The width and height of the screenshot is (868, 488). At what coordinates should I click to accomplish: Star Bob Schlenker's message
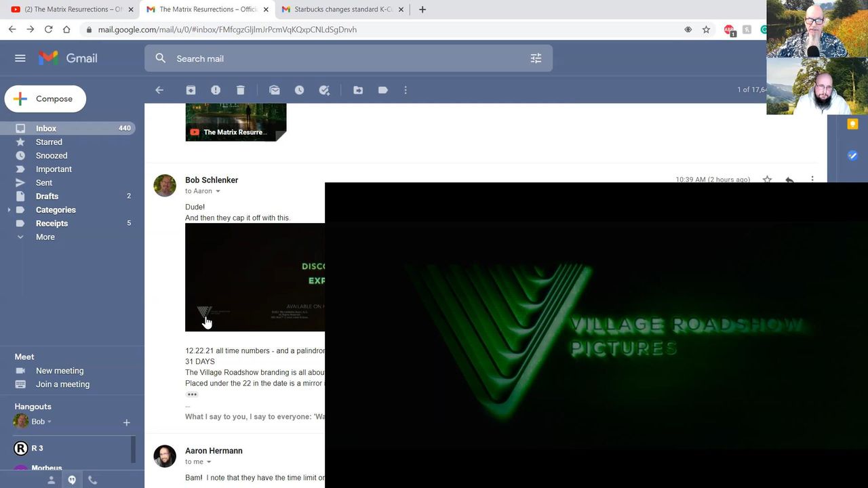tap(767, 180)
